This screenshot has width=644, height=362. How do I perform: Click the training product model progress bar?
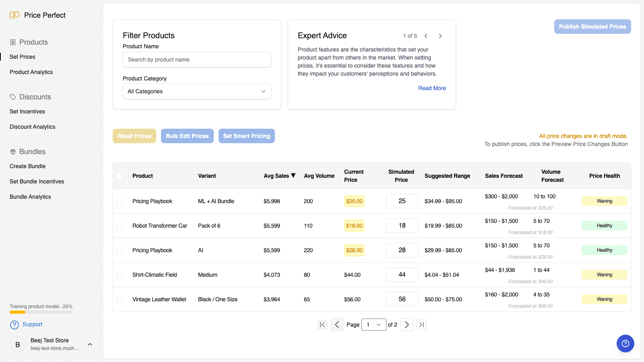pyautogui.click(x=41, y=313)
